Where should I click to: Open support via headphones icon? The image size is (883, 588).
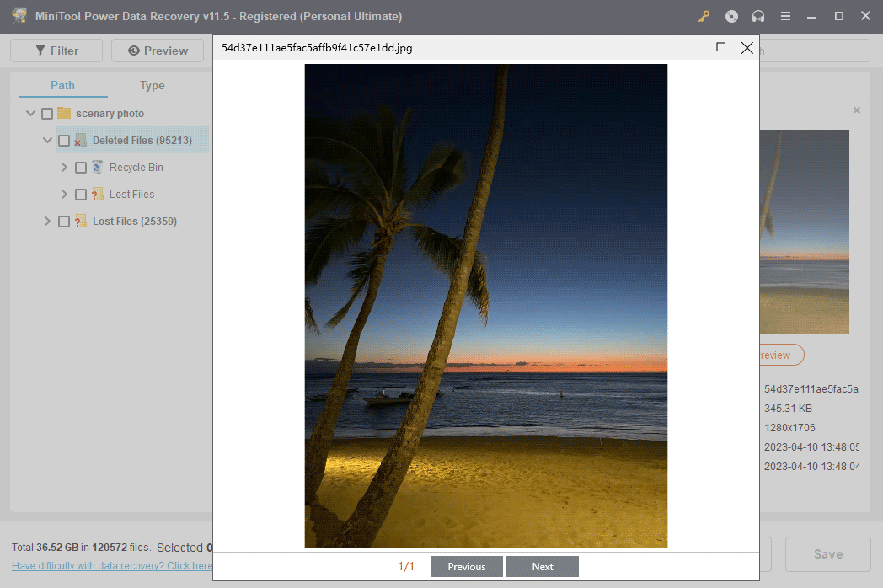(758, 16)
